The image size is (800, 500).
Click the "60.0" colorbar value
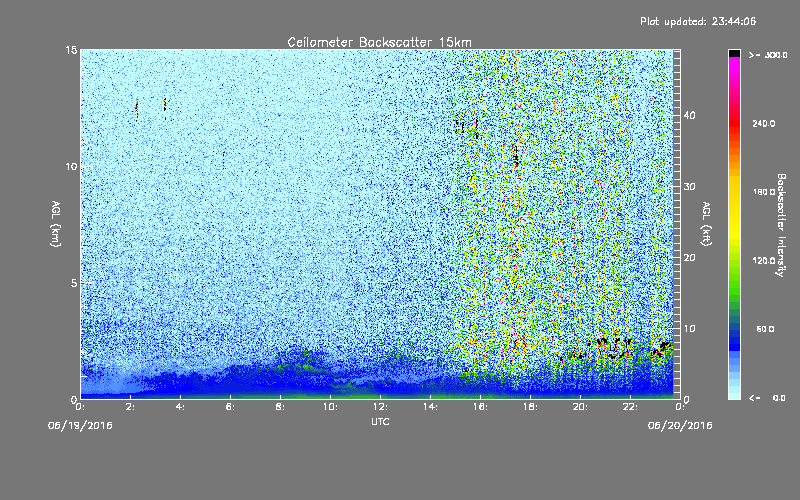point(765,329)
